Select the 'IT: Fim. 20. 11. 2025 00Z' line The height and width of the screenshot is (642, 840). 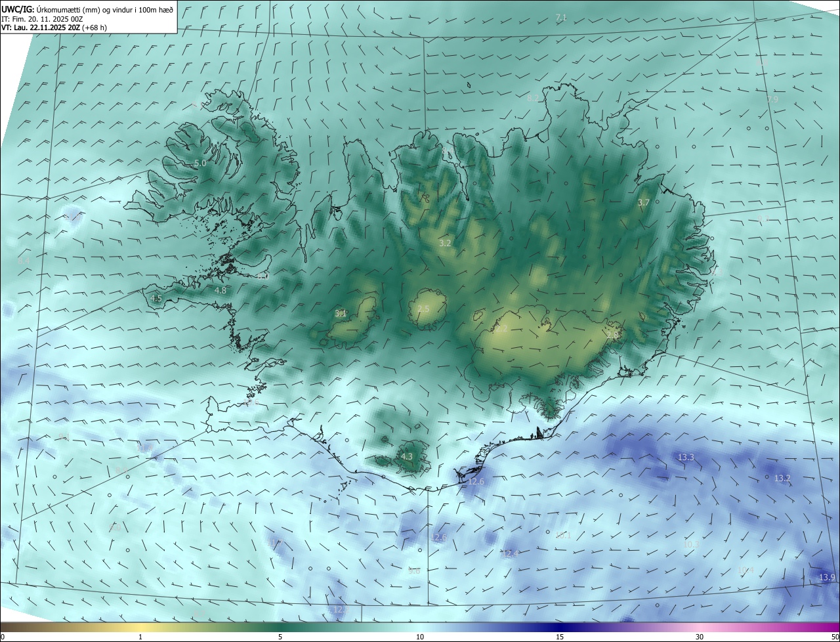[x=42, y=19]
